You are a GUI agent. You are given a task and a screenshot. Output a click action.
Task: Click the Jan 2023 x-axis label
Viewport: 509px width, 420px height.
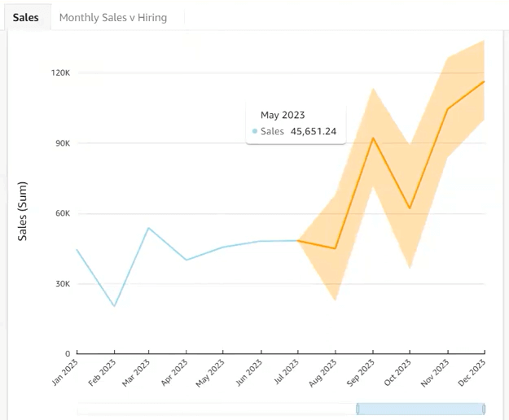(65, 373)
